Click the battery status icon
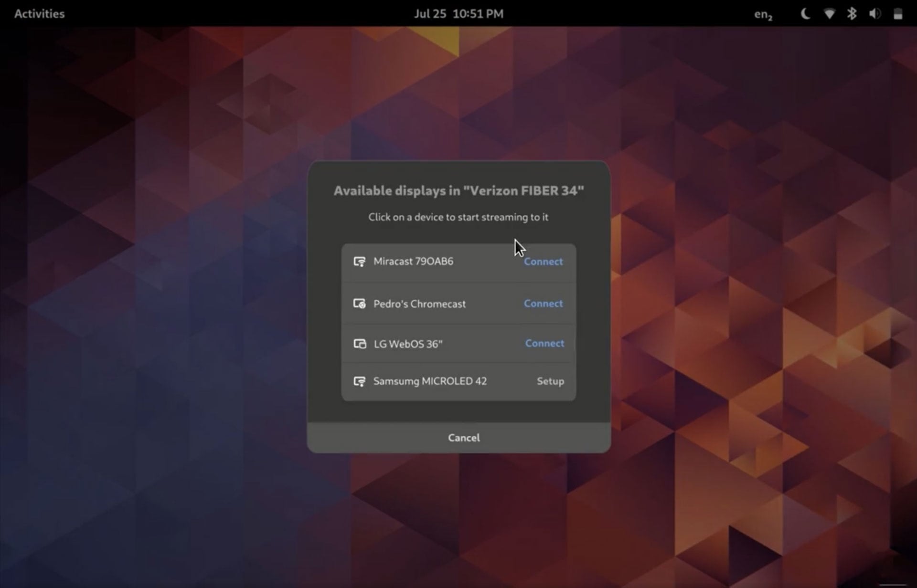Viewport: 917px width, 588px height. [898, 14]
